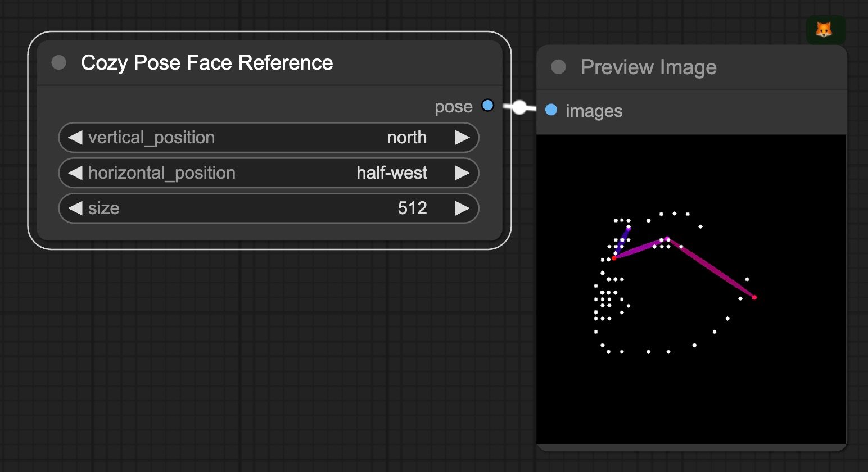Viewport: 868px width, 472px height.
Task: Click the white link midpoint between nodes
Action: coord(519,107)
